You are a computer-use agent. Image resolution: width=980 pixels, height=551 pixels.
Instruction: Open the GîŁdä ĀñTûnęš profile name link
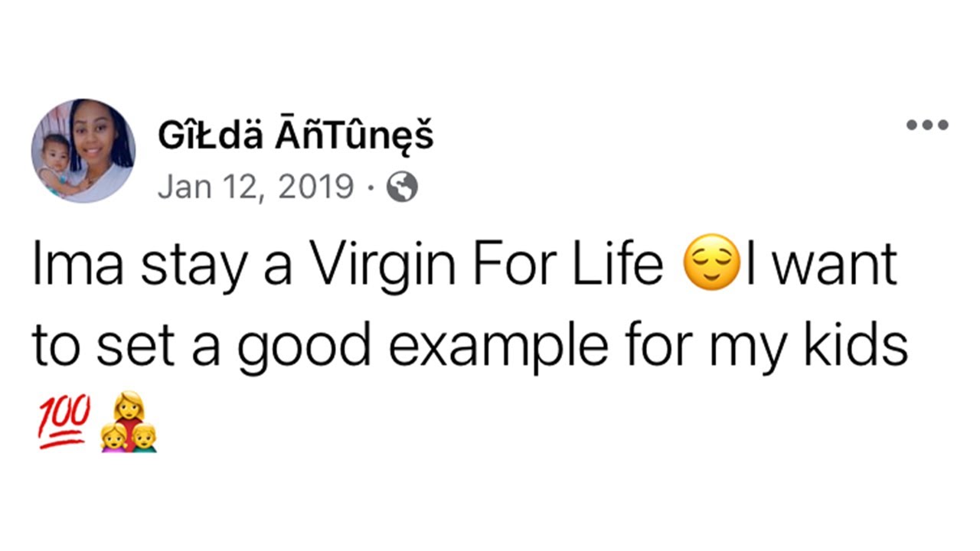pos(296,138)
